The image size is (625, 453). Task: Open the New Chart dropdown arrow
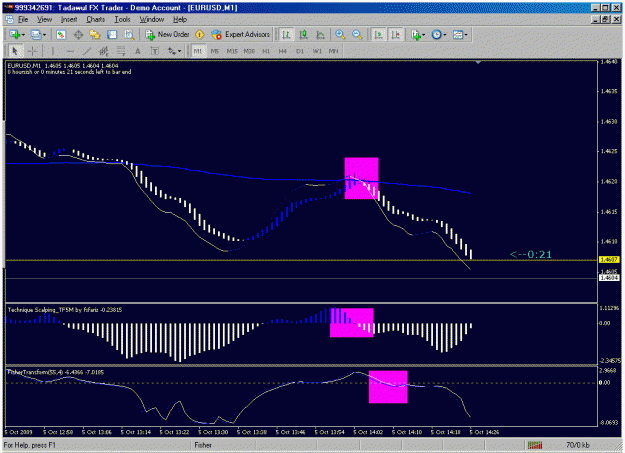tap(23, 35)
